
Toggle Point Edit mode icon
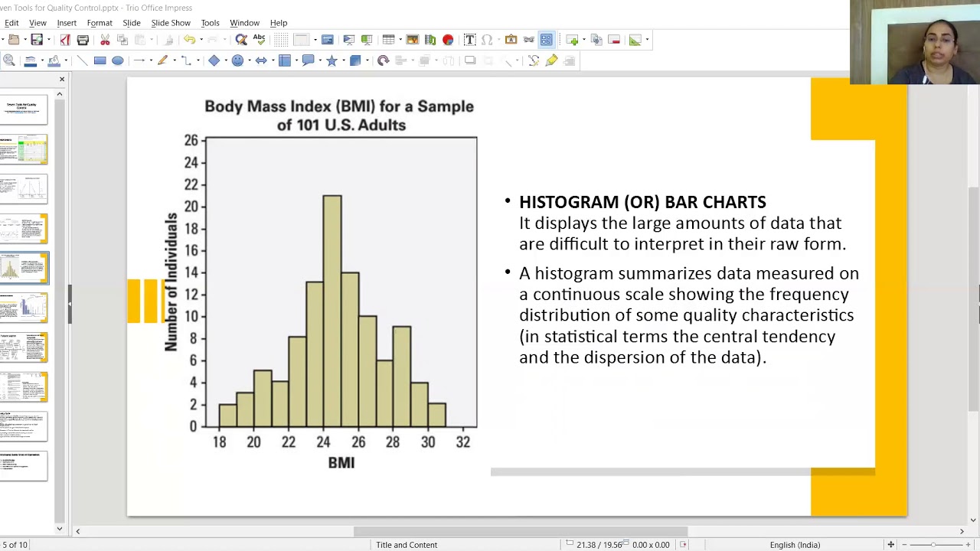pos(534,60)
